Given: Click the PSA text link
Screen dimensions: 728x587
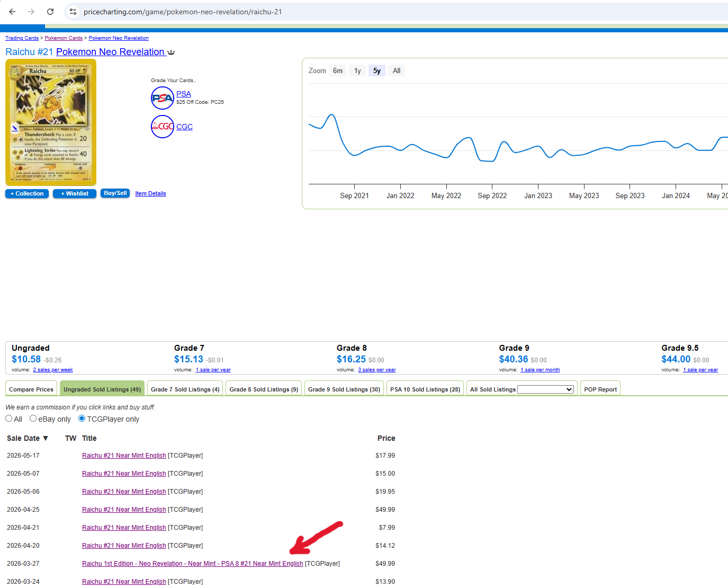Looking at the screenshot, I should coord(184,94).
